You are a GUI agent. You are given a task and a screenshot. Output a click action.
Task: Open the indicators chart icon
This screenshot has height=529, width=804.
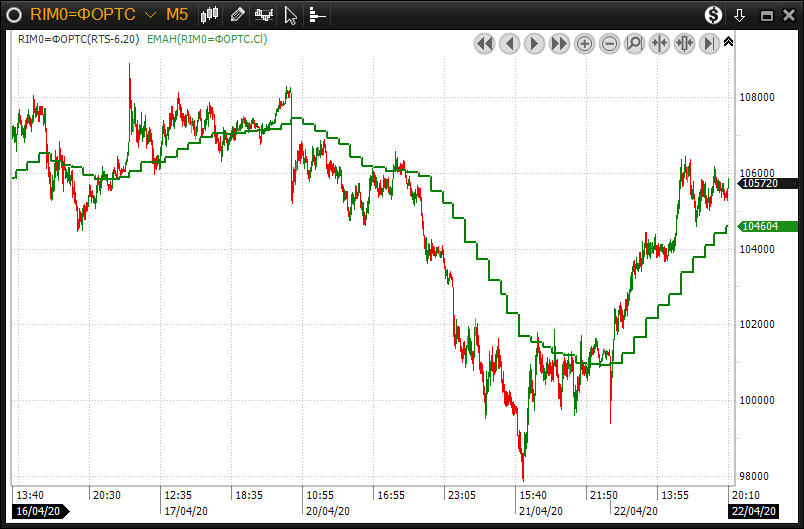[264, 15]
